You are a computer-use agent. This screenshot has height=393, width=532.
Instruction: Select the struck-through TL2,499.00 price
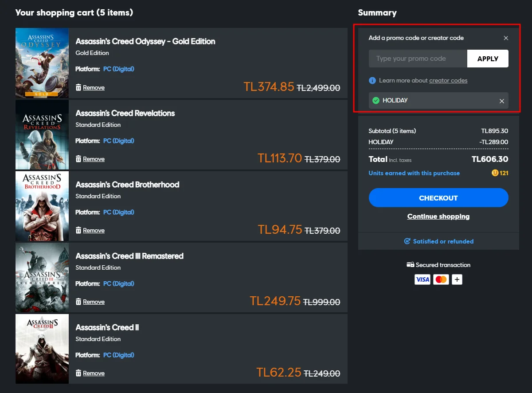(x=318, y=88)
